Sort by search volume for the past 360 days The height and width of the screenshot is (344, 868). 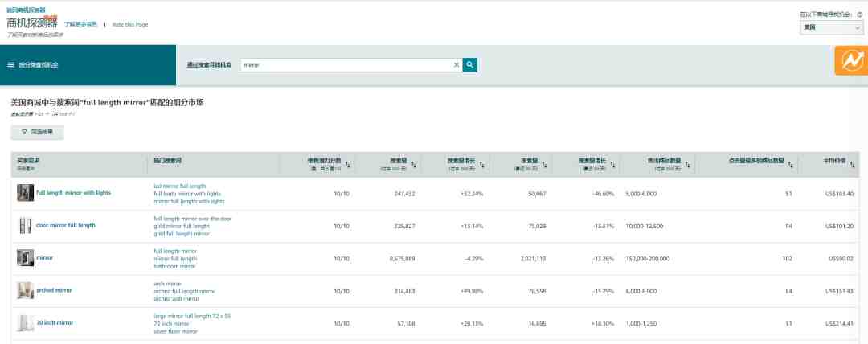tap(414, 164)
